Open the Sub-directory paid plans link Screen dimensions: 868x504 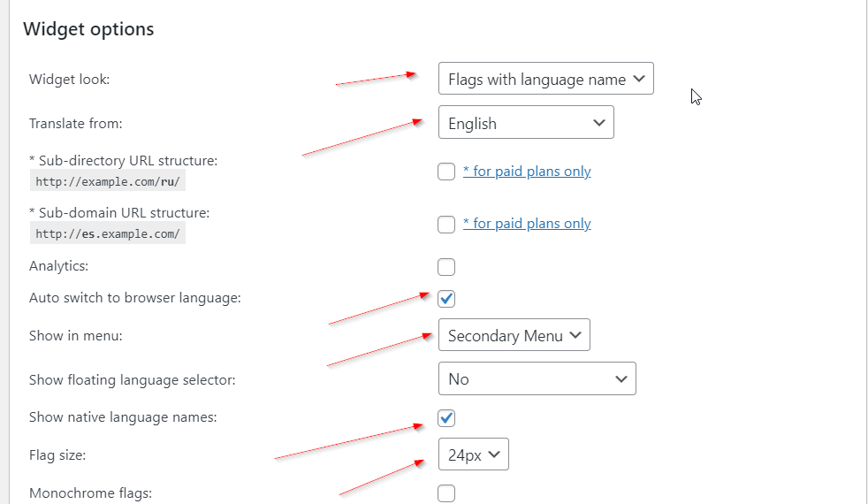(x=527, y=172)
